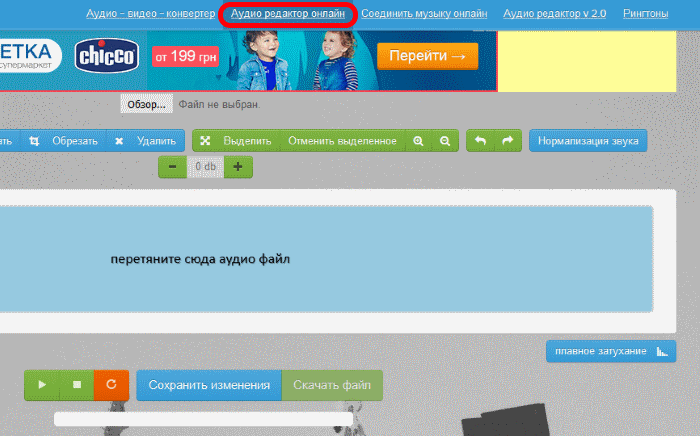
Task: Click Отменить выделенное button
Action: (342, 141)
